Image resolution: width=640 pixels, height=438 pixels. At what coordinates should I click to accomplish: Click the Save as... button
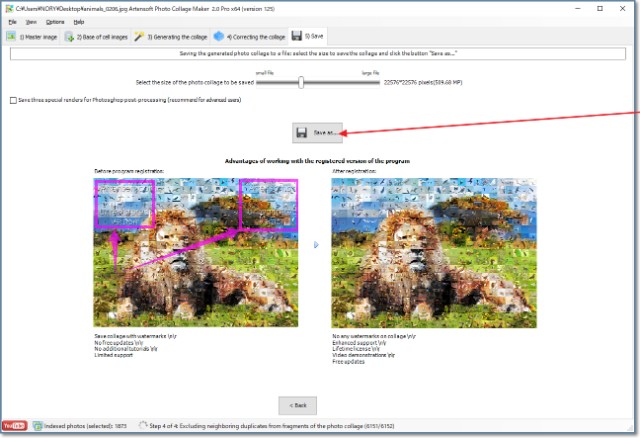coord(319,132)
